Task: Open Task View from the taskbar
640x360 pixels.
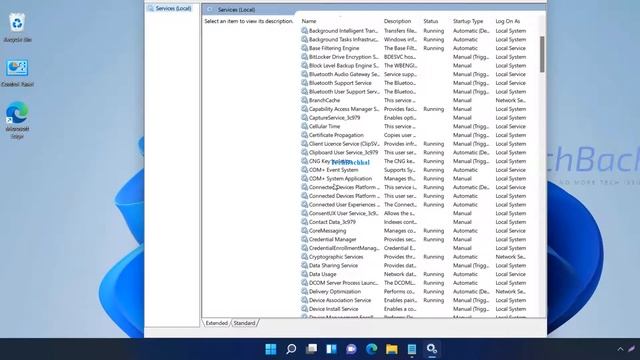Action: click(x=311, y=349)
